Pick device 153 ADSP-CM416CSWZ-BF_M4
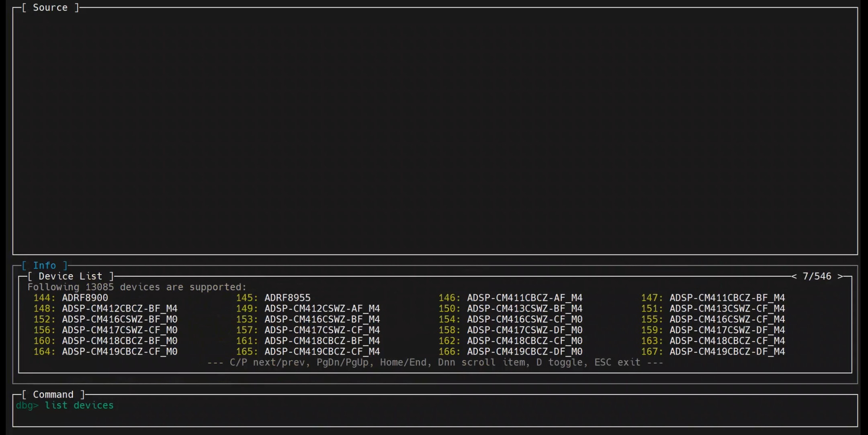Screen dimensions: 868x435 (x=322, y=319)
